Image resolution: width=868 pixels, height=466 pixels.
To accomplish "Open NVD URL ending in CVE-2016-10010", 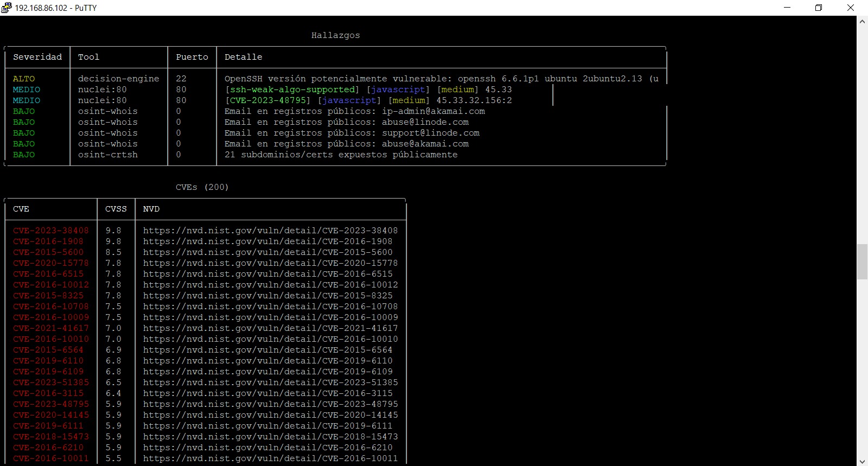I will click(271, 339).
